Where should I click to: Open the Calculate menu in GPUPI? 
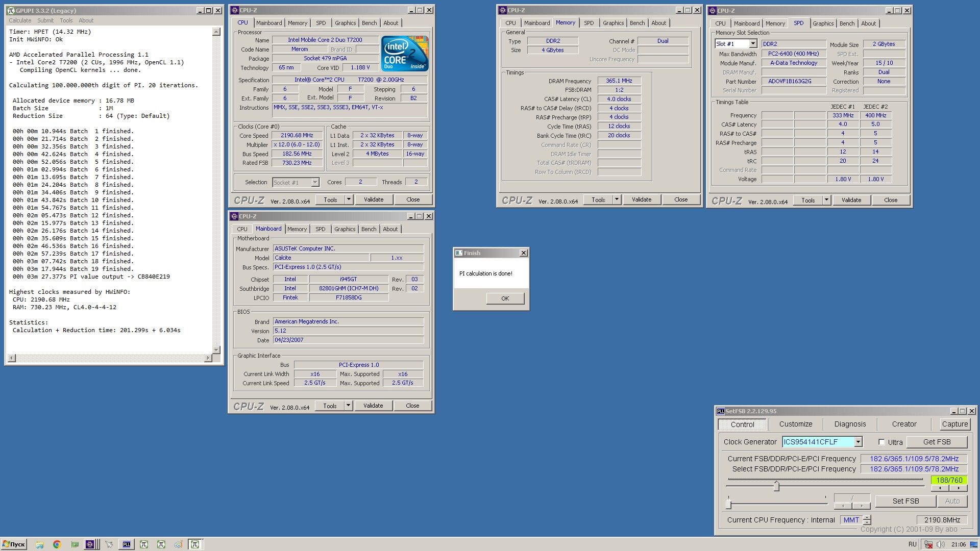tap(20, 20)
